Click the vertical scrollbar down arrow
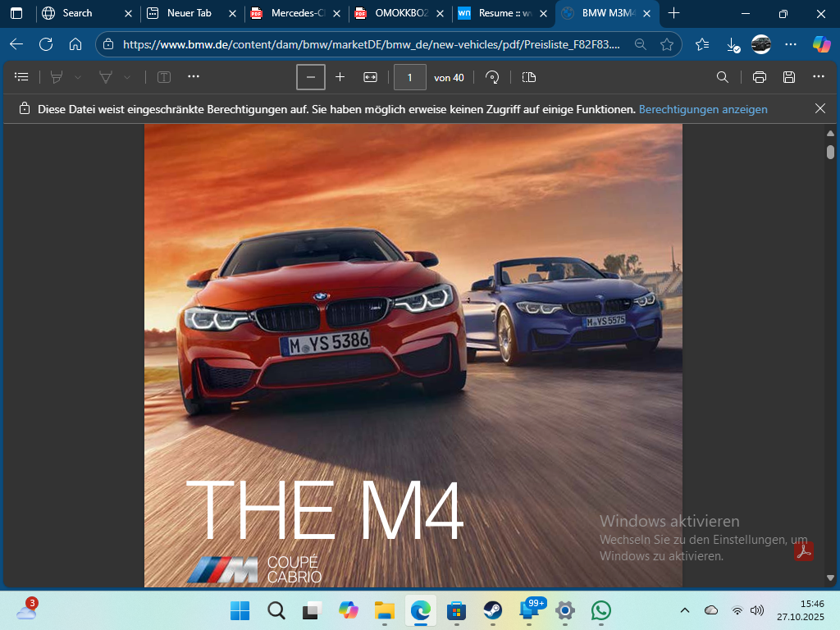 click(830, 577)
